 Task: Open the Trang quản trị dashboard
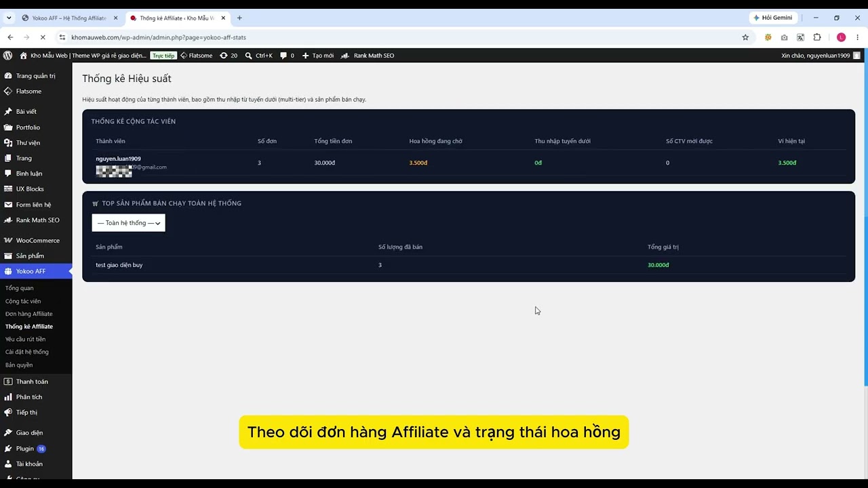pos(36,76)
